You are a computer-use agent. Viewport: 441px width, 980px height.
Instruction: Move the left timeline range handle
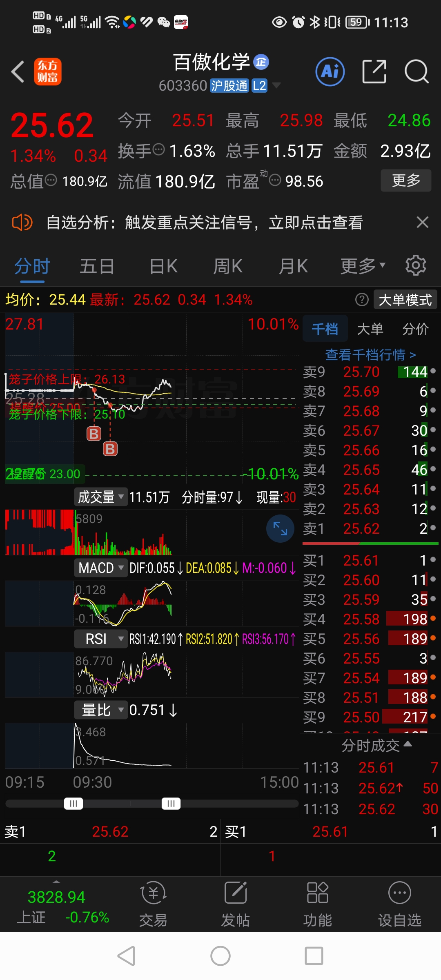click(x=73, y=804)
